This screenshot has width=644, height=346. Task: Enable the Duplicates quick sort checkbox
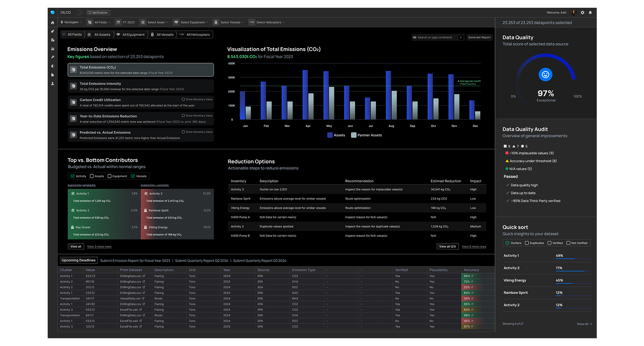point(527,243)
